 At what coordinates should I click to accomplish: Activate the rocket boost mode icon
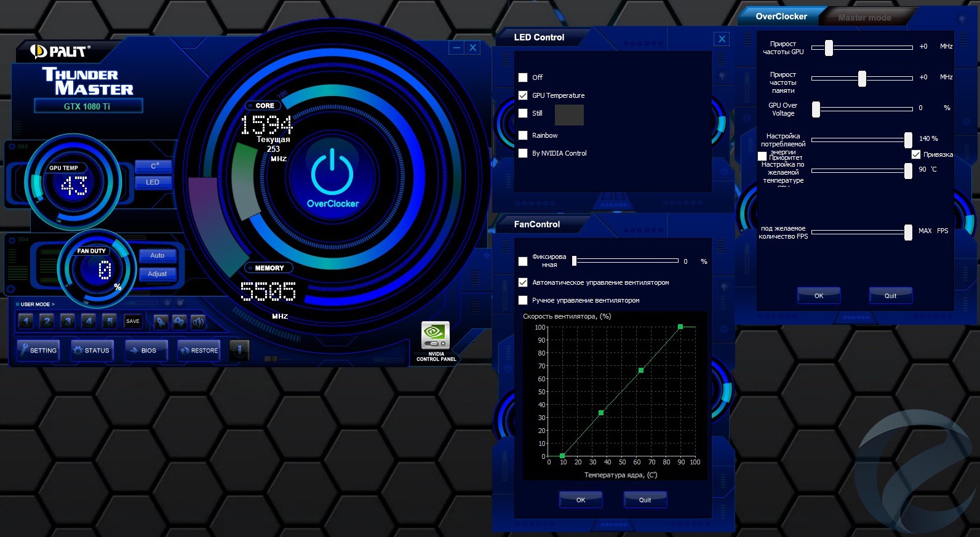click(x=161, y=321)
